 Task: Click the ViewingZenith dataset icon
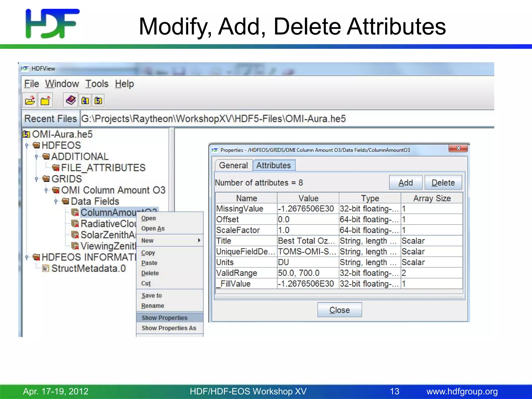tap(75, 246)
